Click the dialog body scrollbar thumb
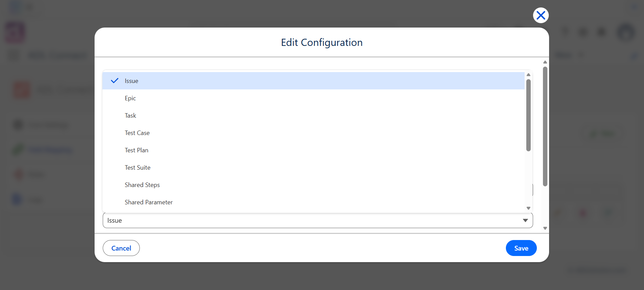644x290 pixels. pos(545,126)
